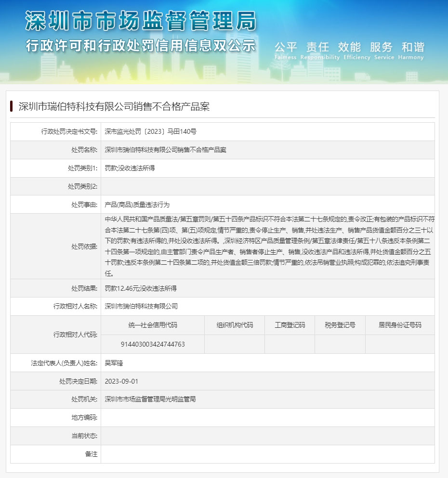This screenshot has width=448, height=478.
Task: Click the authority 深圳市市场监督管理局光明监管局
Action: (x=150, y=399)
